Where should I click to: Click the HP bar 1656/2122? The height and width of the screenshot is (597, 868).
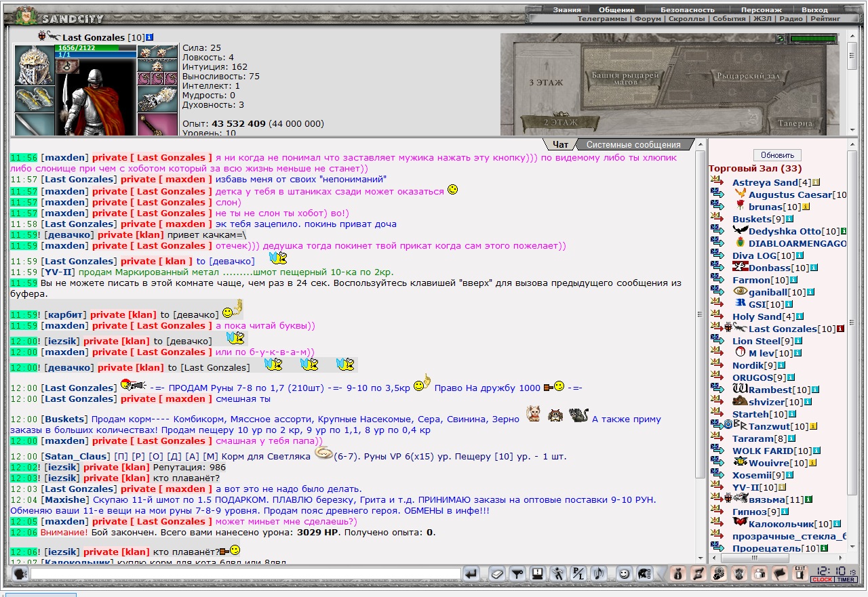(96, 48)
